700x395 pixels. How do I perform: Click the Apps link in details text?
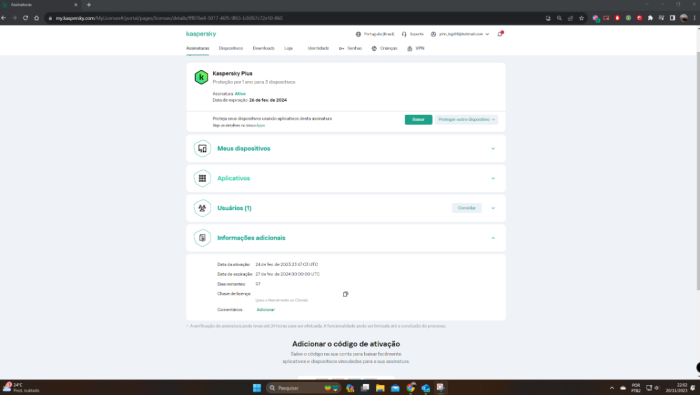(x=261, y=125)
